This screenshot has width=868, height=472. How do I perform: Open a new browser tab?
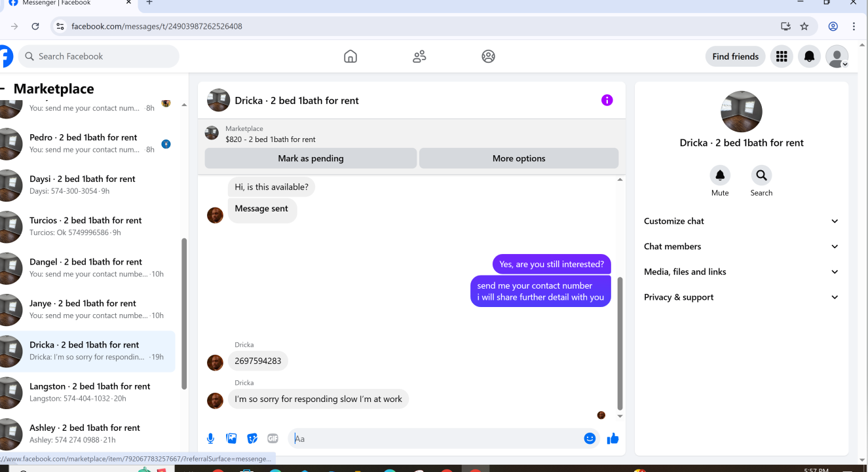pyautogui.click(x=149, y=3)
